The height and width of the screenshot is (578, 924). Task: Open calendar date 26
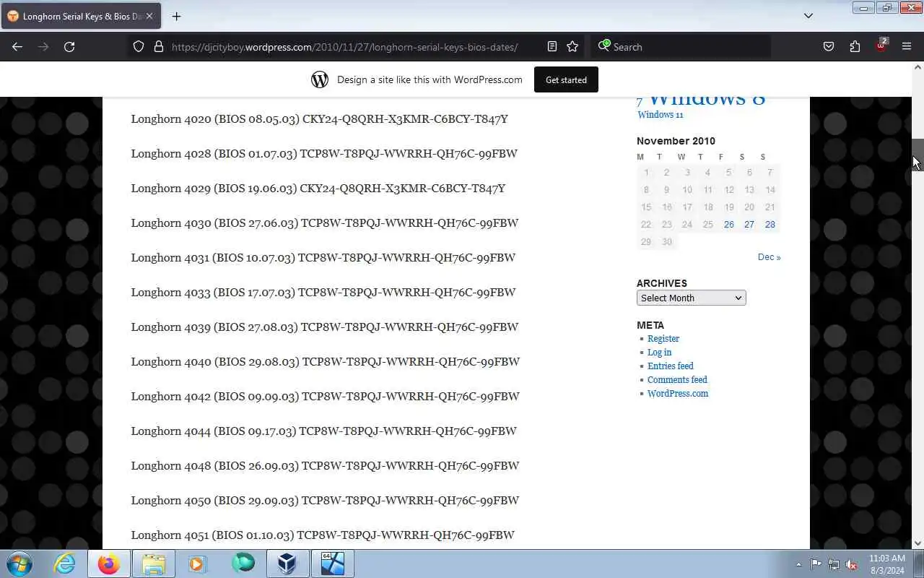[728, 225]
